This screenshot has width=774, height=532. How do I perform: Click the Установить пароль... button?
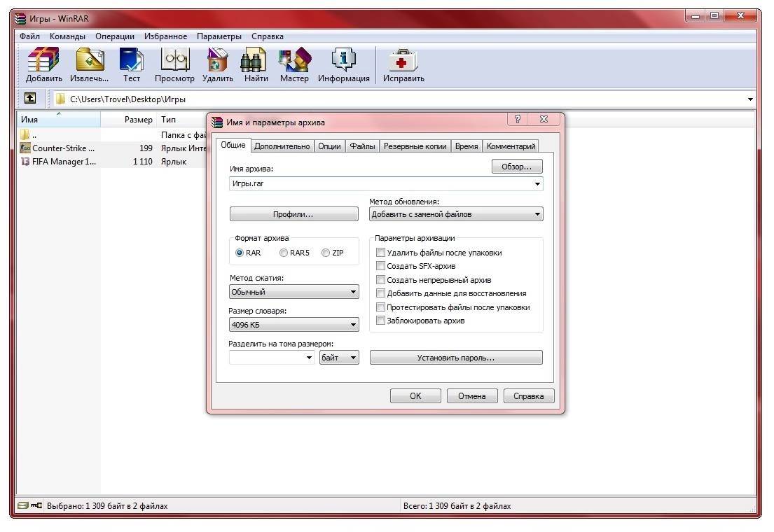[x=455, y=358]
